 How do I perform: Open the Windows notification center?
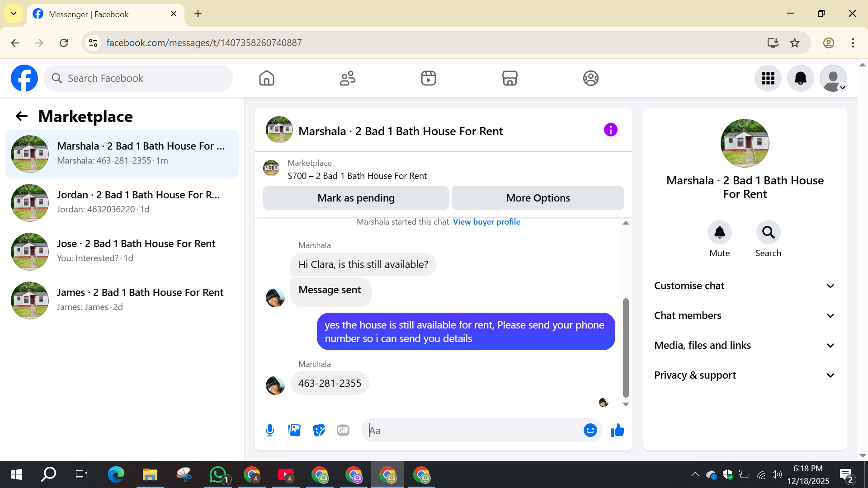click(x=847, y=475)
